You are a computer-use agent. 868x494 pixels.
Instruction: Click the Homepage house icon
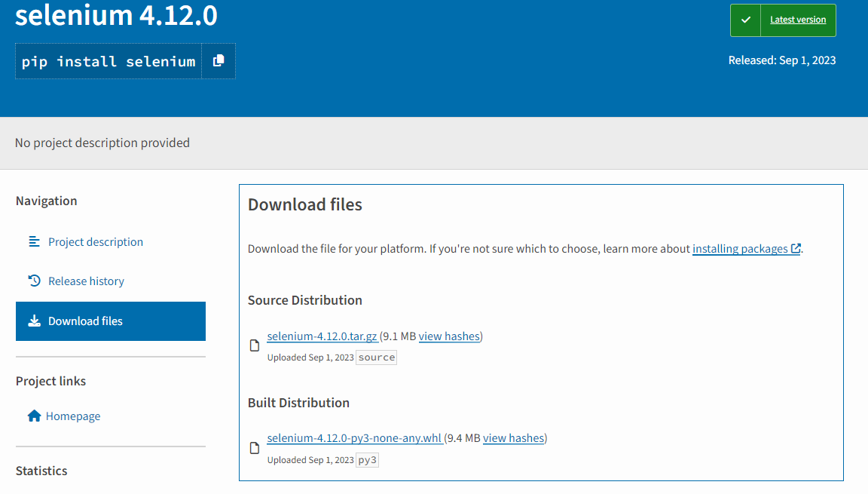click(x=35, y=416)
